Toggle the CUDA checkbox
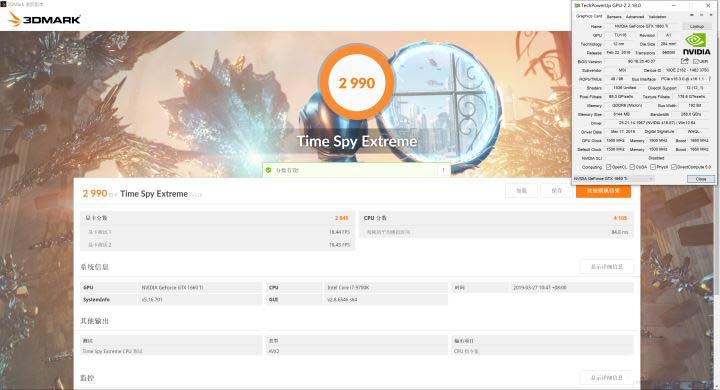Image resolution: width=720 pixels, height=390 pixels. 632,167
